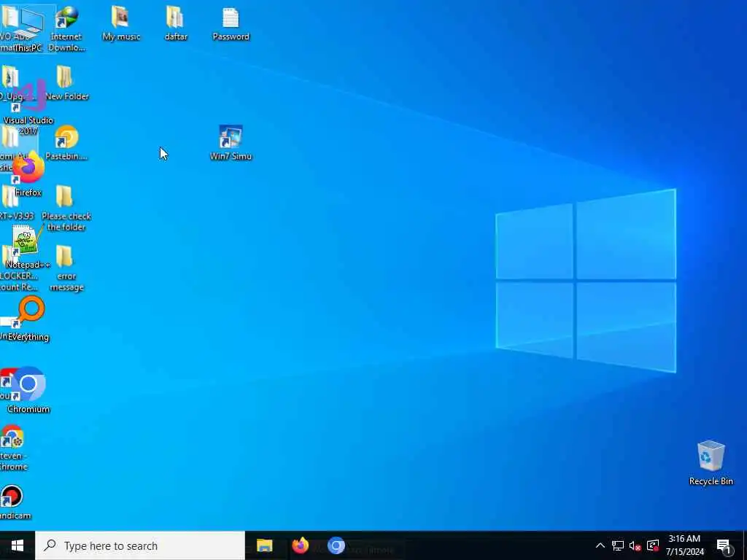Viewport: 747px width, 560px height.
Task: Open File Explorer from the taskbar
Action: (x=264, y=545)
